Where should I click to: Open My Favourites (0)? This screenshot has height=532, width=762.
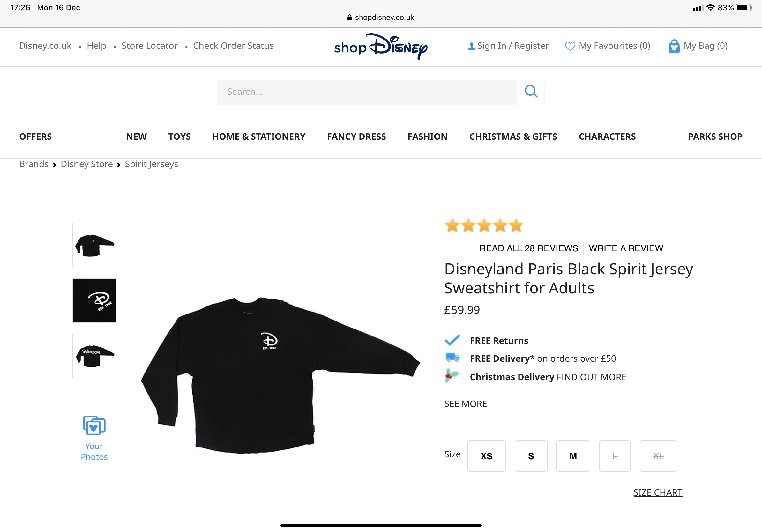(x=614, y=46)
